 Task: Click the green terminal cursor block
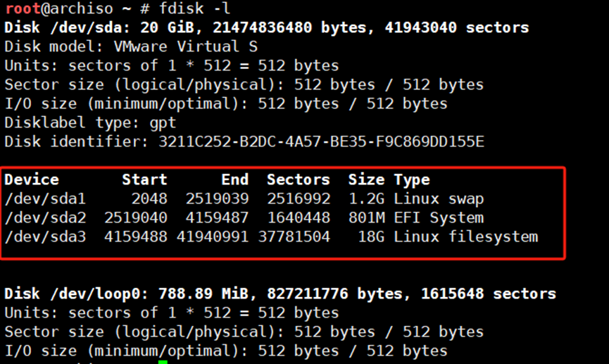[163, 362]
